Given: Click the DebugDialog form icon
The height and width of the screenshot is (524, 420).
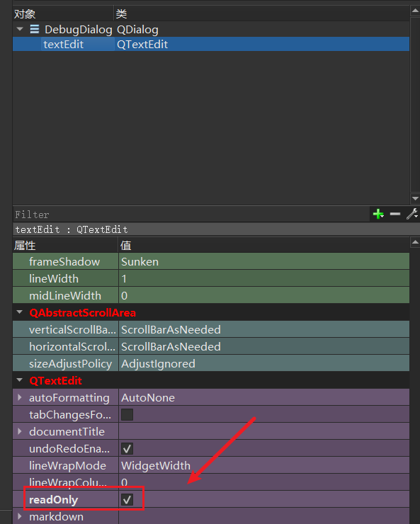Looking at the screenshot, I should point(35,29).
